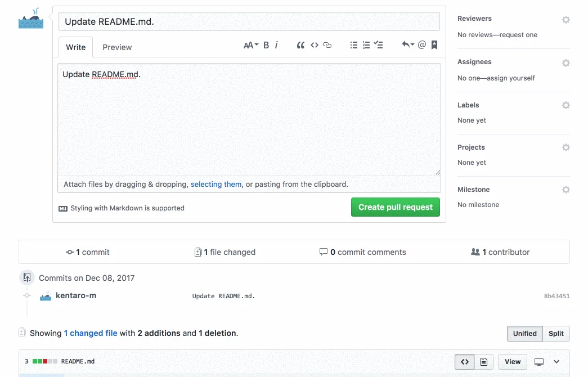Click the pull request title field

(249, 21)
